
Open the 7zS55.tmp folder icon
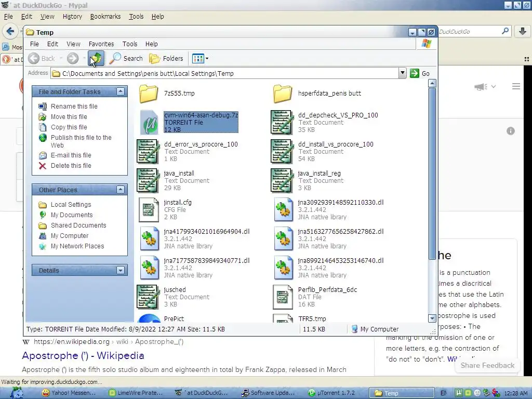pos(149,94)
